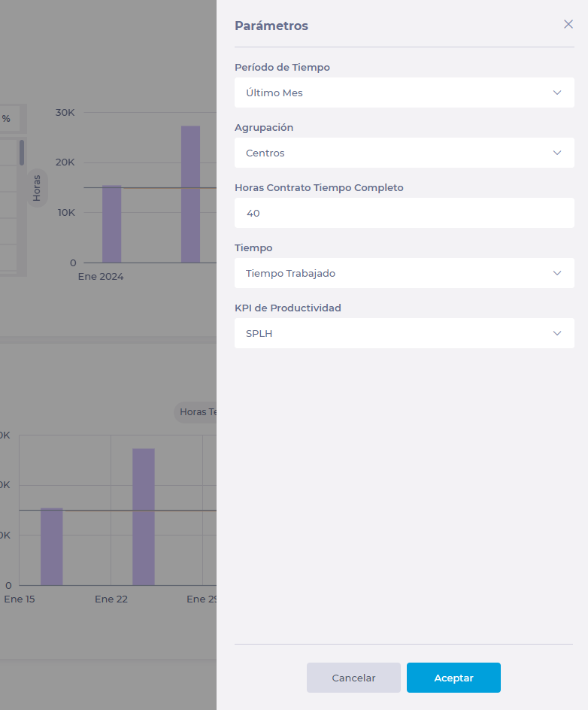Image resolution: width=588 pixels, height=710 pixels.
Task: Select the tallest bar in upper chart
Action: click(x=190, y=194)
